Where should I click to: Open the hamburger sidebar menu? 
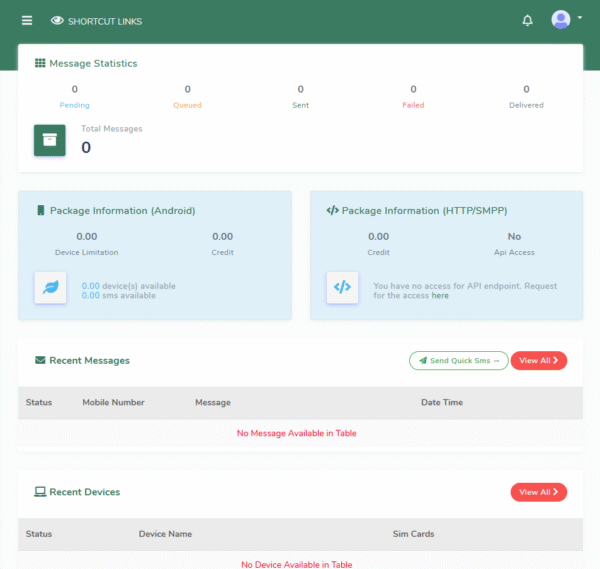pyautogui.click(x=27, y=20)
